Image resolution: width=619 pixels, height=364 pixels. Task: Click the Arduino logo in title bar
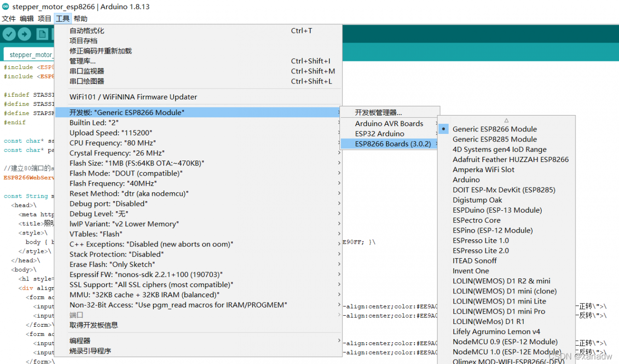(5, 6)
